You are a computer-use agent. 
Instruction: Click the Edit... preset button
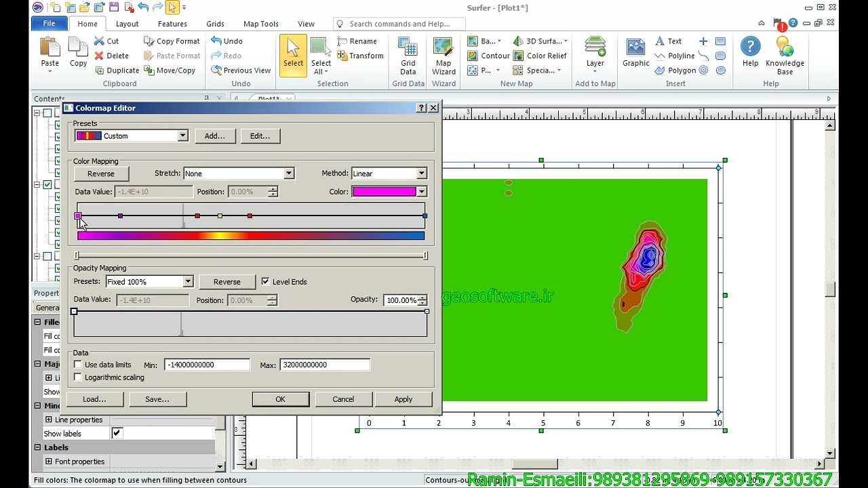[260, 136]
